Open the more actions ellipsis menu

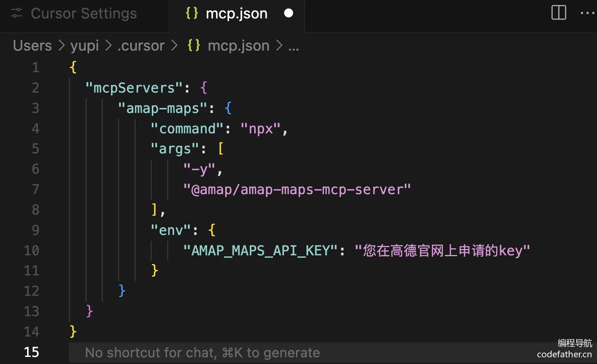(587, 13)
